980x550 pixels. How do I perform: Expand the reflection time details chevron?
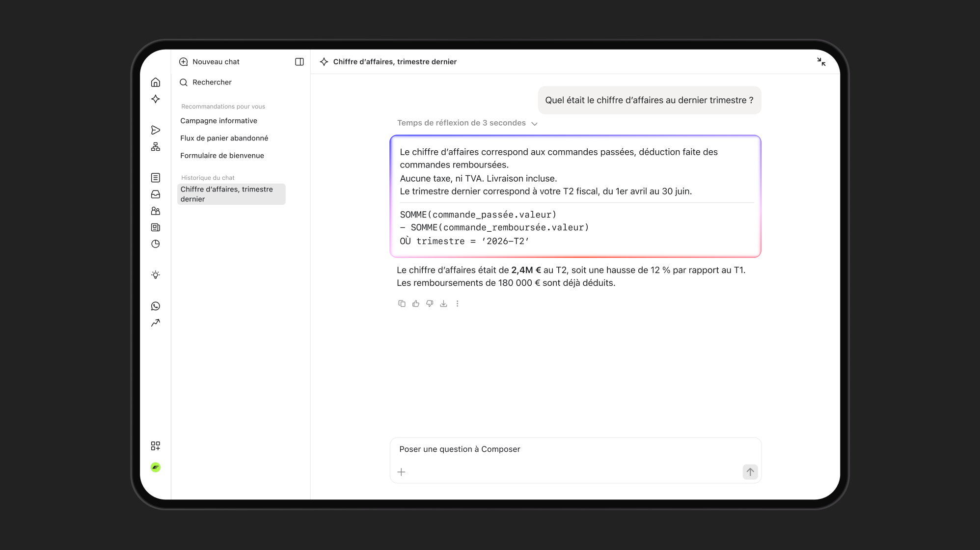point(534,124)
